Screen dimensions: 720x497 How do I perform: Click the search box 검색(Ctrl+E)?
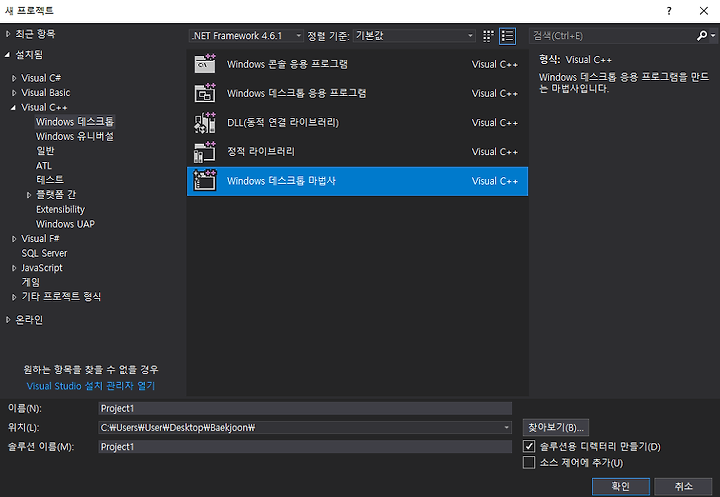point(613,36)
